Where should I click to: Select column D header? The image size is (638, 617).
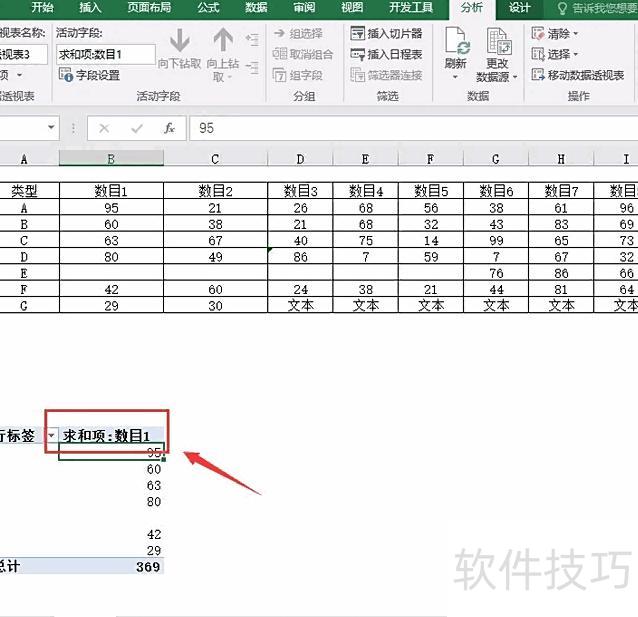point(300,159)
